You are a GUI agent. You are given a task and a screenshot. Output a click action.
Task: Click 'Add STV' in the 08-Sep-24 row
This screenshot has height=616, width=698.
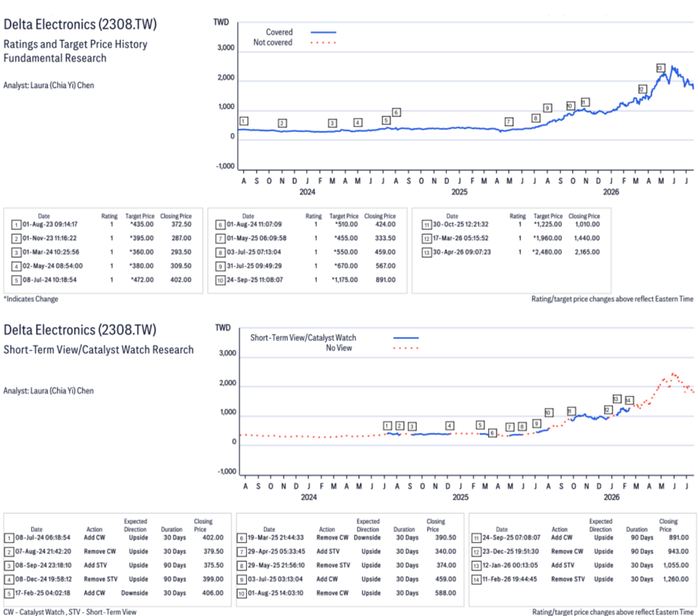point(95,566)
